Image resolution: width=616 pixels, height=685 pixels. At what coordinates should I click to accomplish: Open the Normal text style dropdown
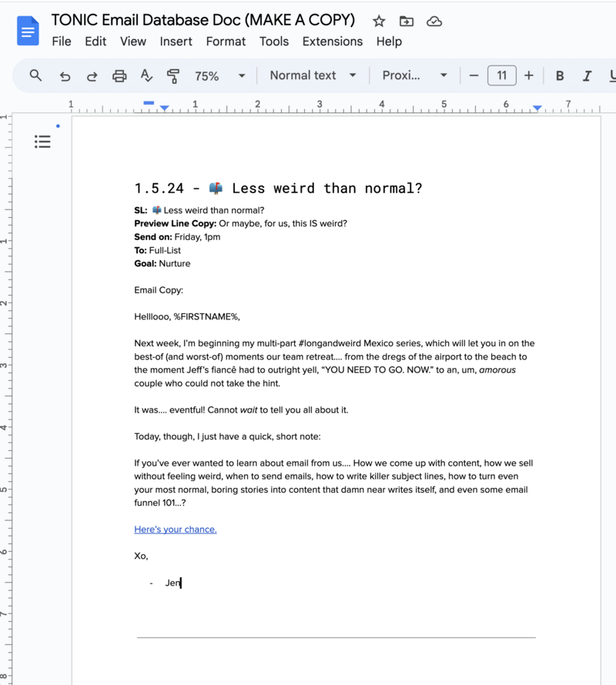(x=313, y=75)
